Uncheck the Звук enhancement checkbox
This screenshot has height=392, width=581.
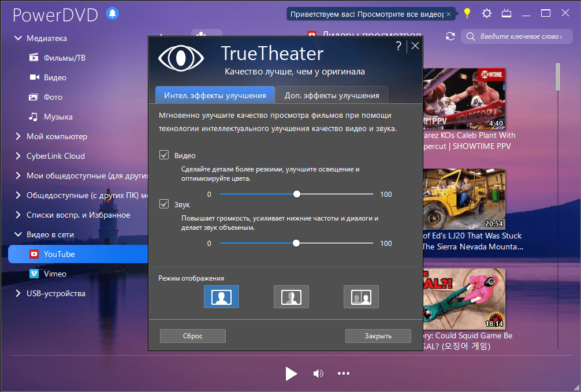164,204
